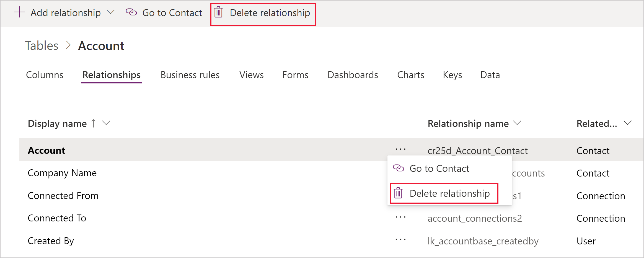This screenshot has width=644, height=258.
Task: Open the Charts tab
Action: click(x=411, y=75)
